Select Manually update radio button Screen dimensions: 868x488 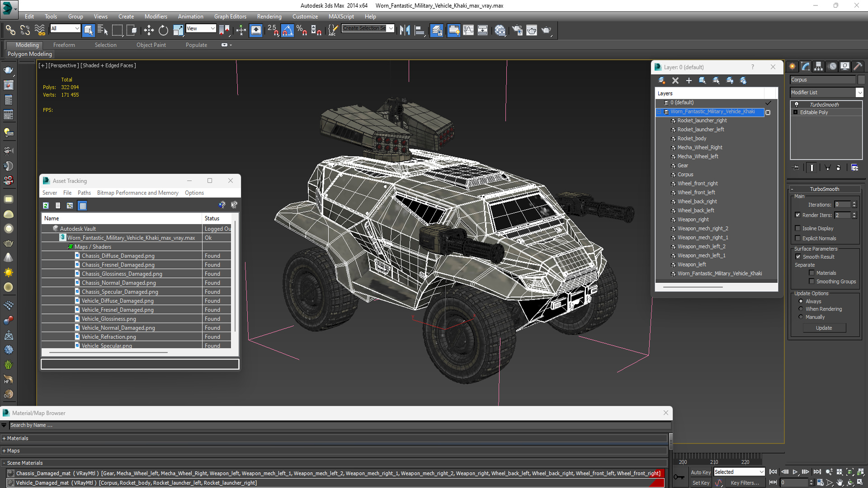[801, 317]
